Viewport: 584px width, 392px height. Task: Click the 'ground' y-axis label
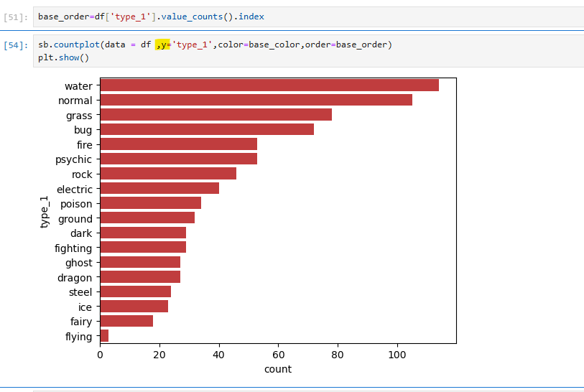click(x=75, y=219)
